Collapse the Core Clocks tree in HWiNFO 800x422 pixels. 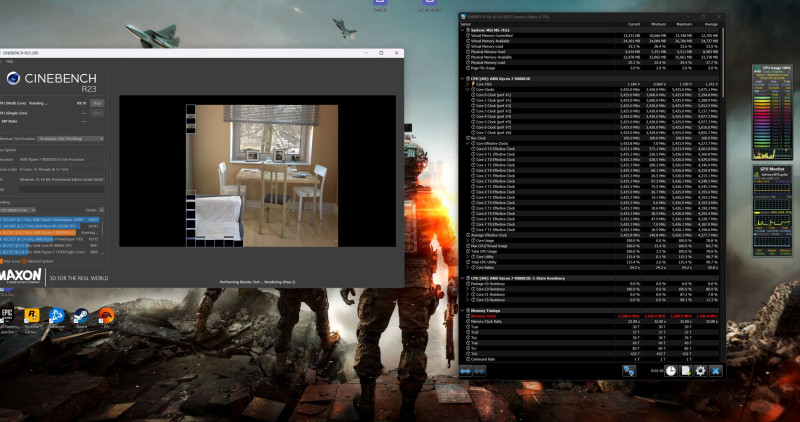click(x=468, y=89)
